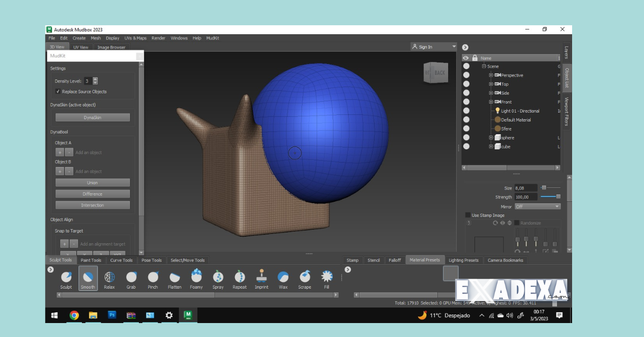Expand the cube node in Object List

491,146
